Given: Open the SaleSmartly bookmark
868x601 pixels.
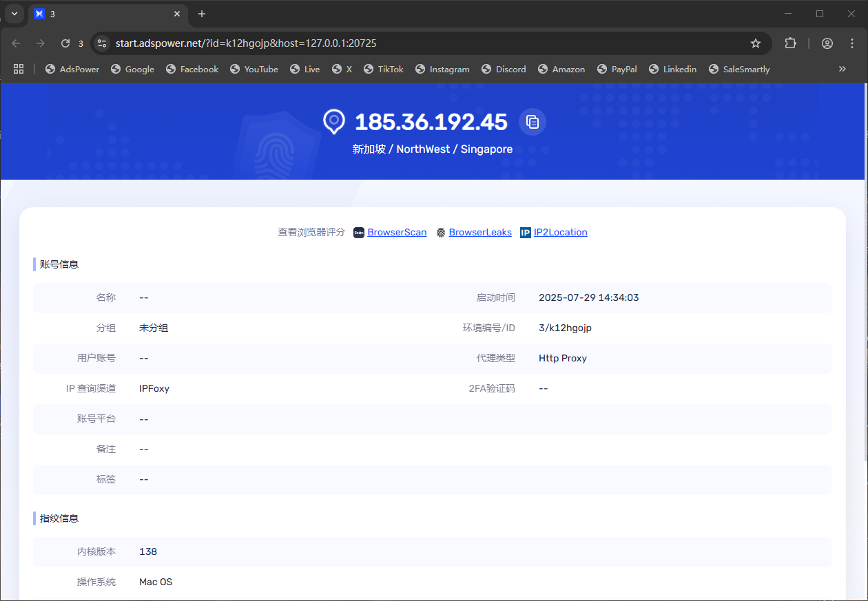Looking at the screenshot, I should 739,69.
